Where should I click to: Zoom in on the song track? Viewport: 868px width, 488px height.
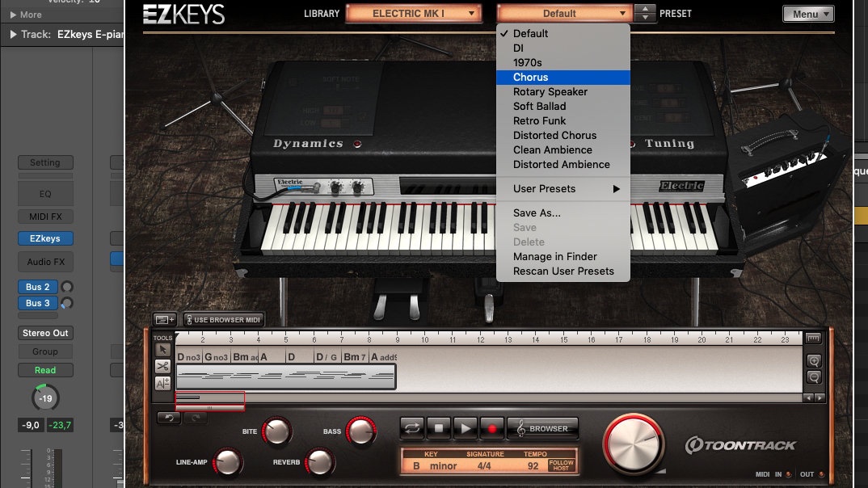813,361
